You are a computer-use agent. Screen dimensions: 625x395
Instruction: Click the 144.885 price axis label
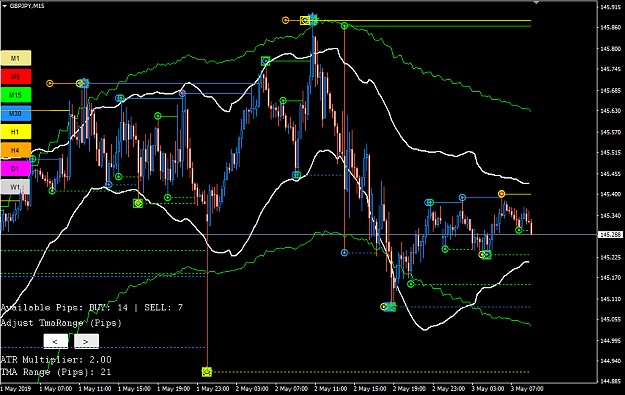pos(611,381)
